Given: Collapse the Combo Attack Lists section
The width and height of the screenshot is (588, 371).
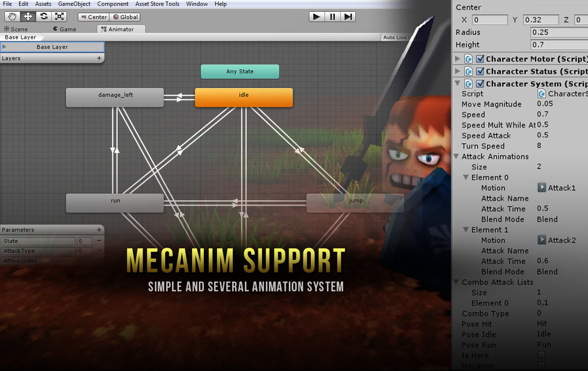Looking at the screenshot, I should tap(457, 282).
